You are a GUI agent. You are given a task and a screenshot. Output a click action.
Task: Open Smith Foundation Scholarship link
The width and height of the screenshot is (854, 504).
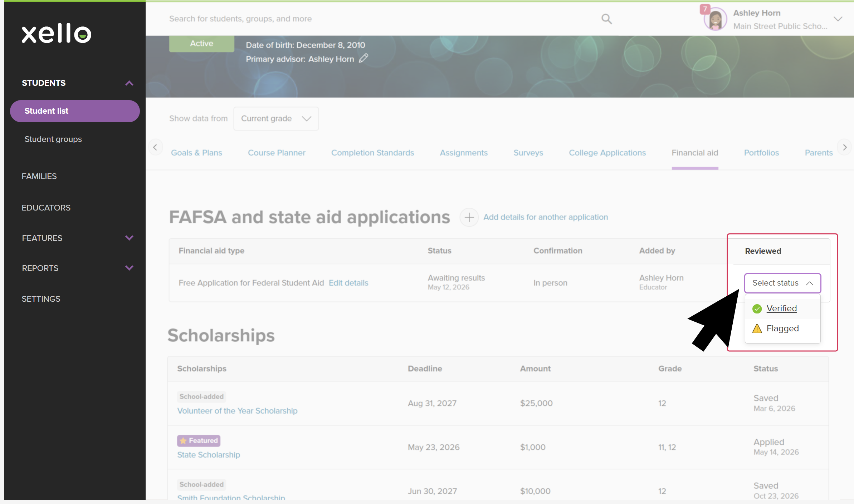point(231,497)
